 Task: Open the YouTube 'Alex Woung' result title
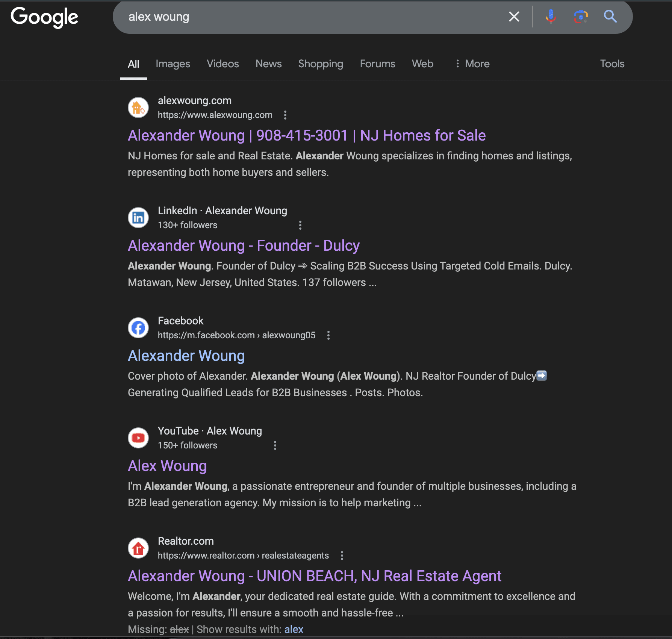coord(167,466)
